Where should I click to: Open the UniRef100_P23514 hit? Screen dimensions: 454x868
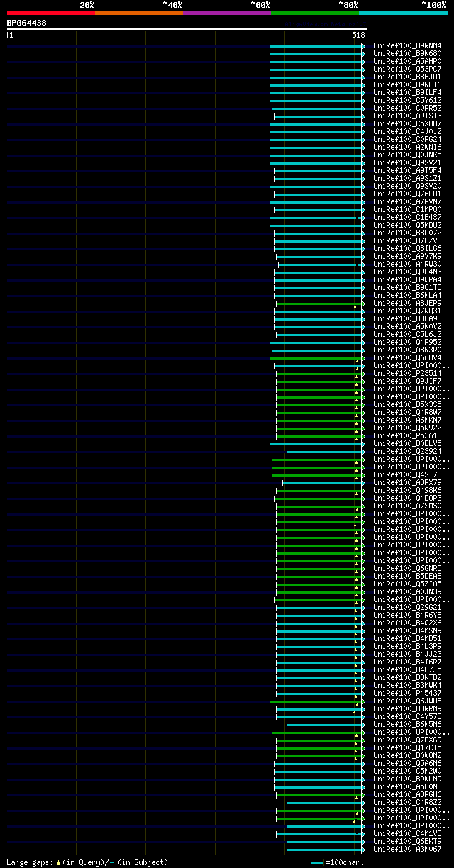point(407,373)
